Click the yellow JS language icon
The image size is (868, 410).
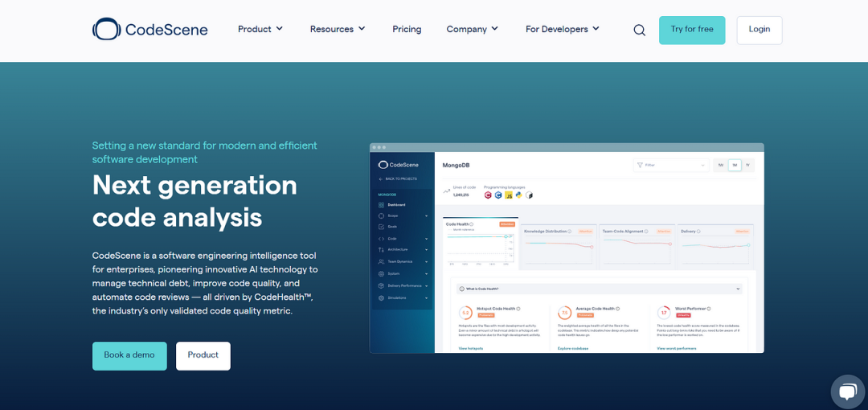pyautogui.click(x=509, y=195)
